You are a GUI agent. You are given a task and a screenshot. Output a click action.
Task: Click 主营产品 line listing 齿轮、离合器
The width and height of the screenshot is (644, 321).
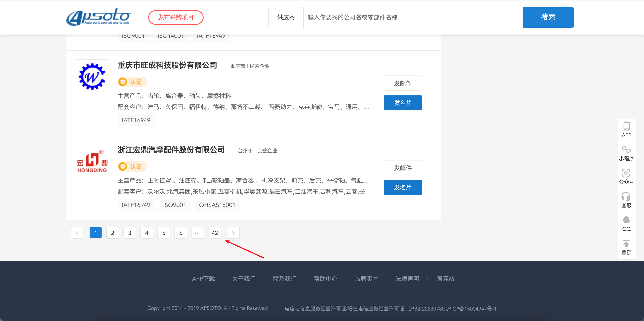tap(174, 96)
